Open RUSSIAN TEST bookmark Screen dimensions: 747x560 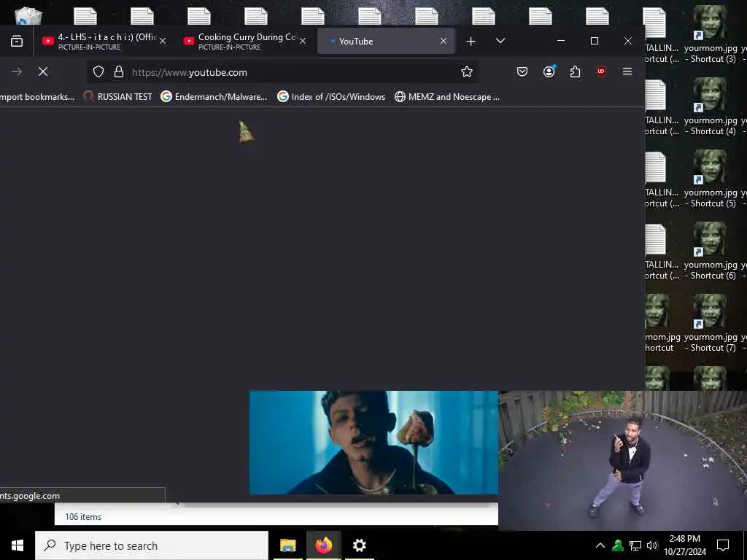[x=117, y=97]
